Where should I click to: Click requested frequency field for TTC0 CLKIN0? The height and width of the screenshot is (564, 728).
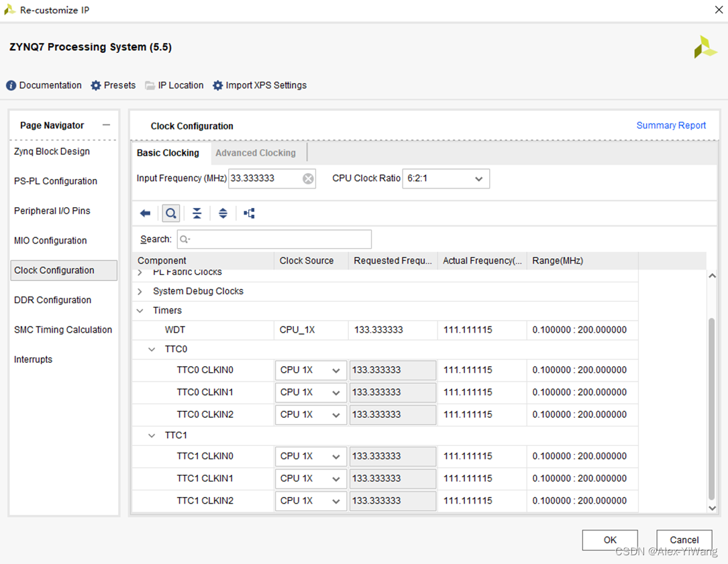pos(393,370)
